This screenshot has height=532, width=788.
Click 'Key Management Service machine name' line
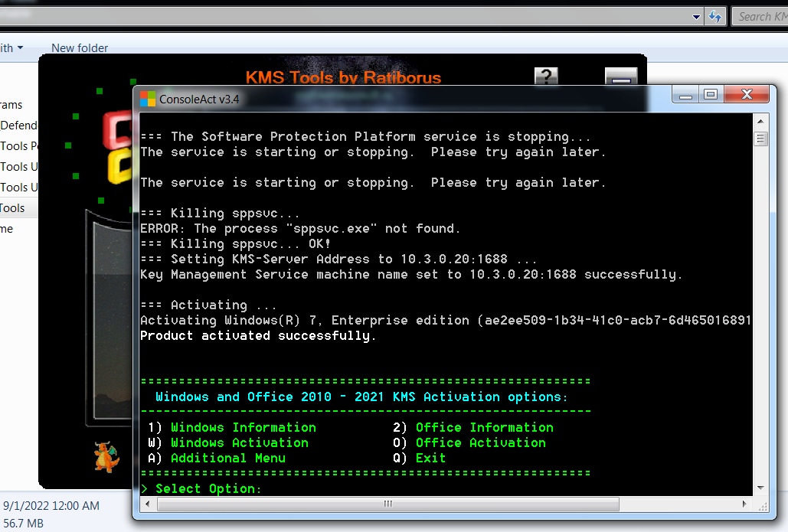(411, 274)
